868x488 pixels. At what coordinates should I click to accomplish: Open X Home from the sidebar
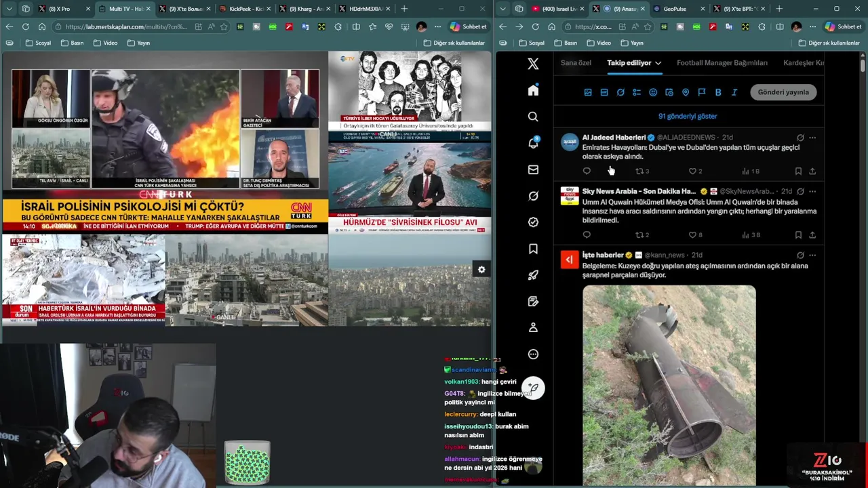point(533,90)
